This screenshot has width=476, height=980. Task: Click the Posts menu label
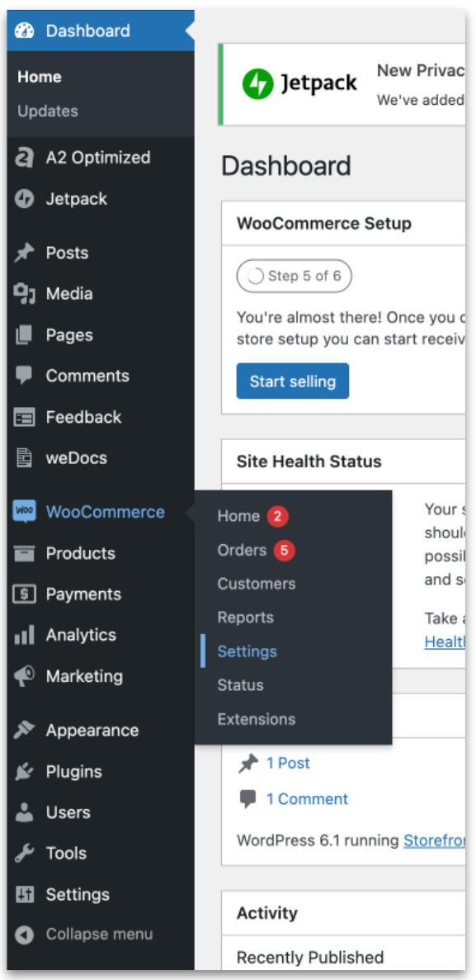click(67, 253)
